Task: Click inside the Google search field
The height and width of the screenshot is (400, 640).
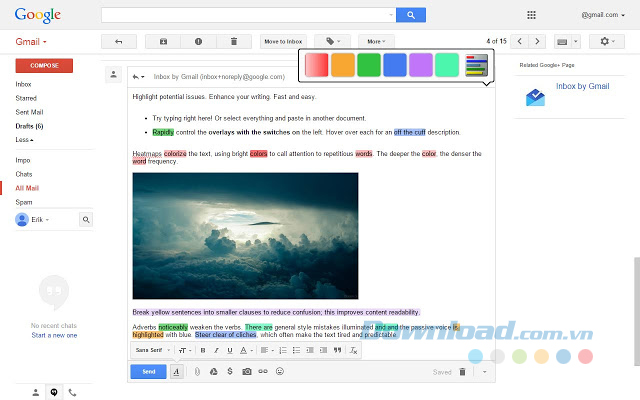Action: pyautogui.click(x=248, y=15)
